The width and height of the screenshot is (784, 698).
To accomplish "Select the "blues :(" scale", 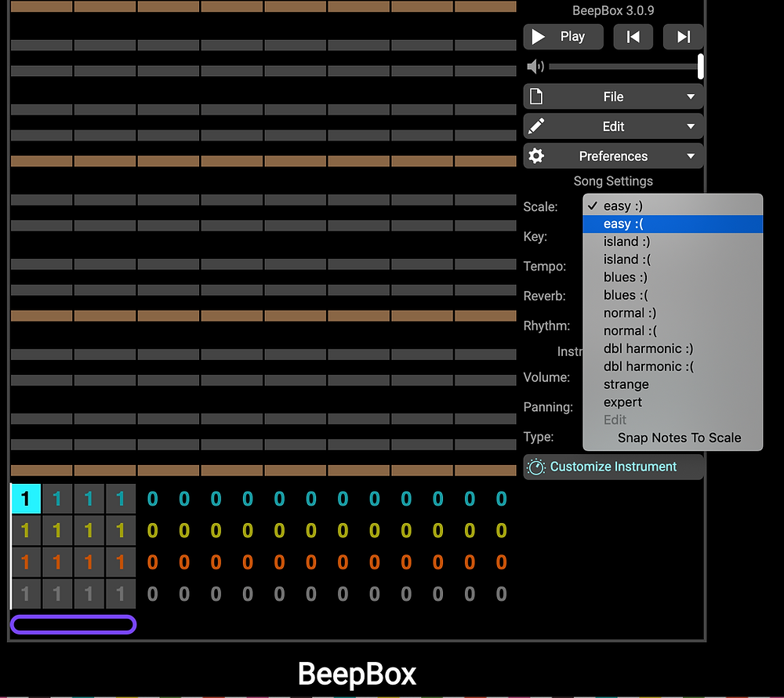I will [x=673, y=296].
